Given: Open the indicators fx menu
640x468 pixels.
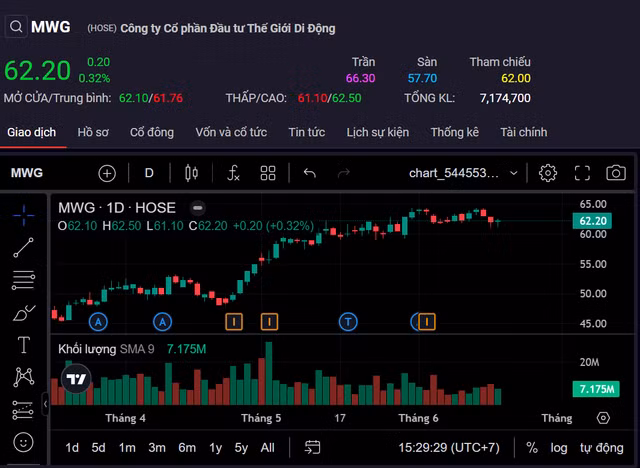Looking at the screenshot, I should tap(233, 173).
